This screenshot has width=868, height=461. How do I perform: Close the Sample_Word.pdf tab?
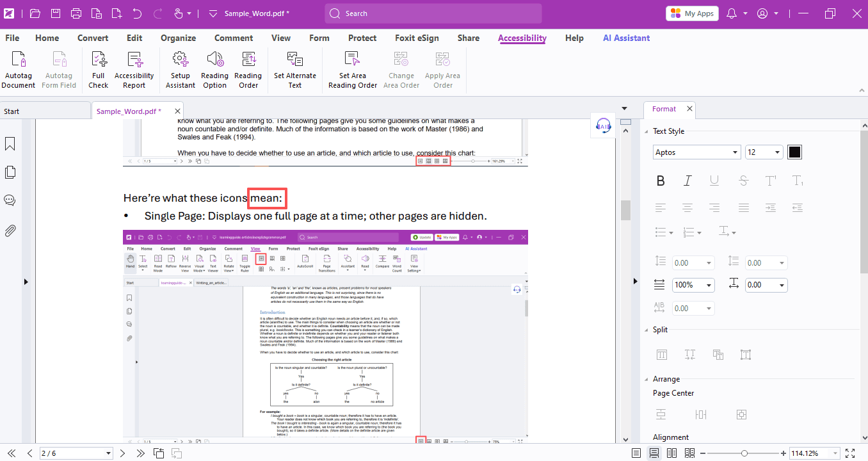(176, 111)
